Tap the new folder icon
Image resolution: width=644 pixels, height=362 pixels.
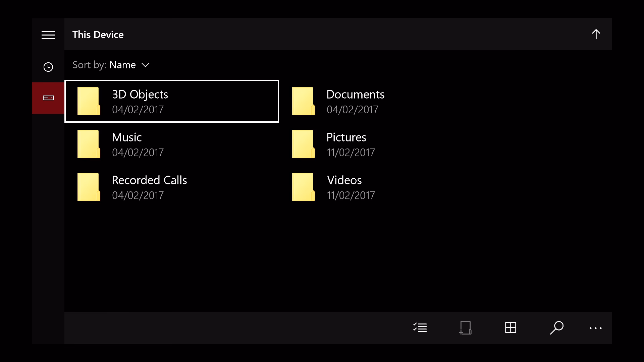tap(466, 328)
